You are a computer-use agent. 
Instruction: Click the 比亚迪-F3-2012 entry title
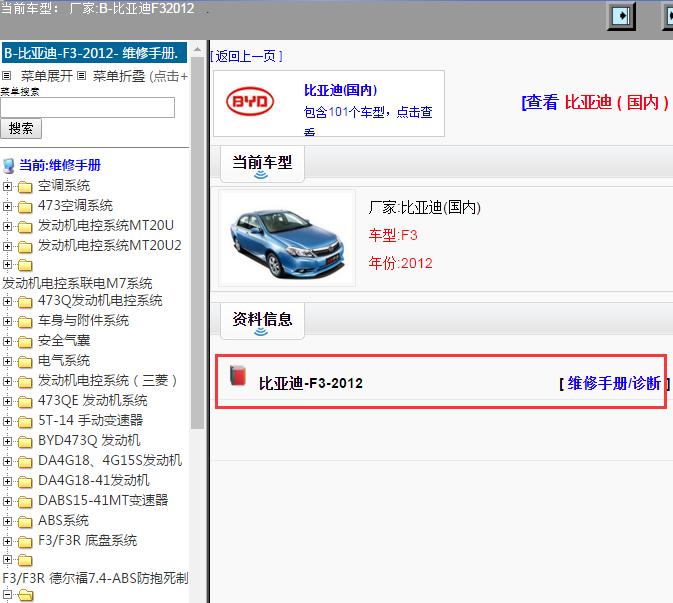coord(311,383)
